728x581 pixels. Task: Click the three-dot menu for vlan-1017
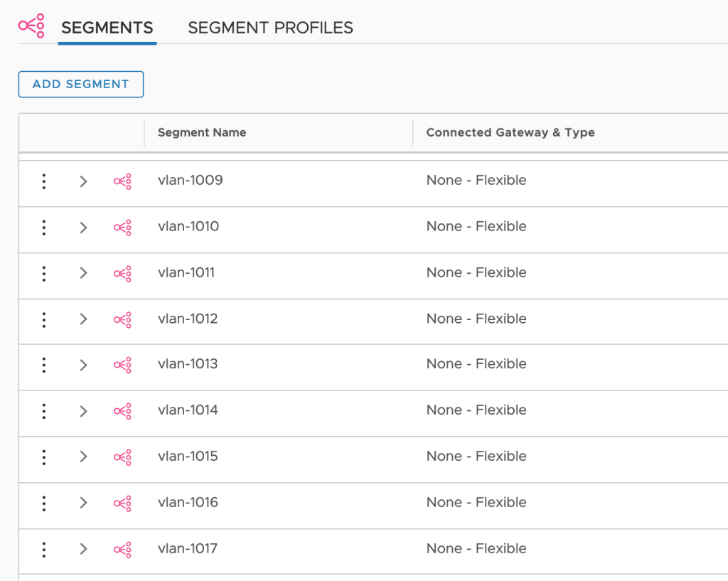(x=44, y=549)
